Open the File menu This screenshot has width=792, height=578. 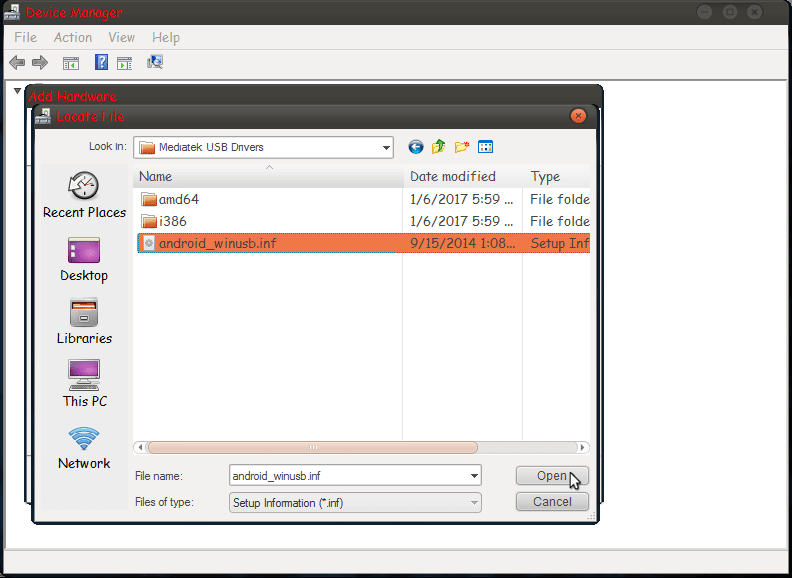click(25, 37)
